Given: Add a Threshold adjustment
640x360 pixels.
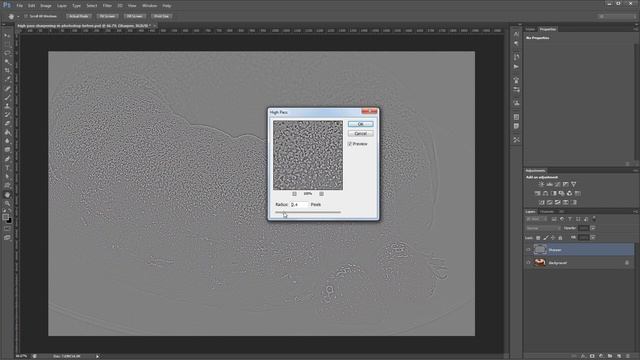Looking at the screenshot, I should [x=558, y=202].
